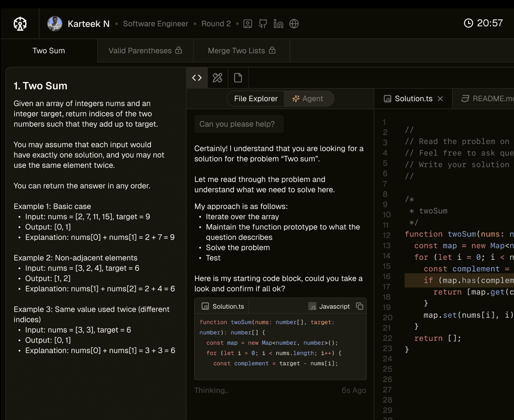Switch to File Explorer panel
This screenshot has height=420, width=514.
(256, 99)
